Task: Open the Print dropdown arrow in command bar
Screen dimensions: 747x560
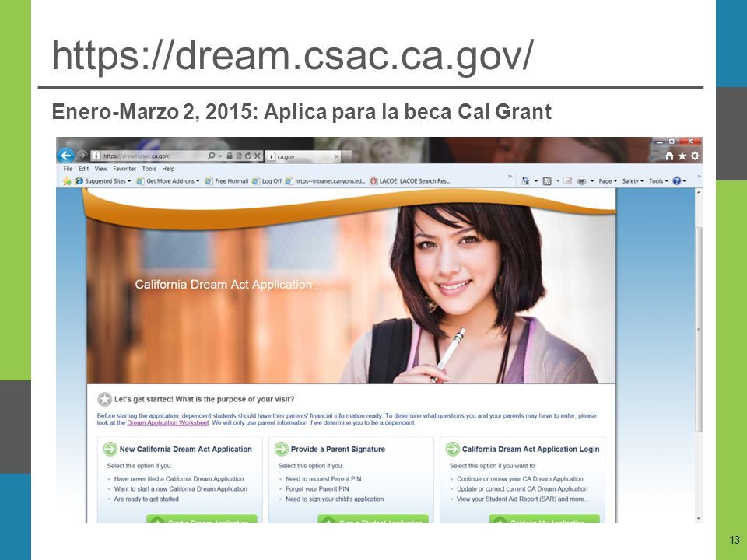Action: click(592, 181)
